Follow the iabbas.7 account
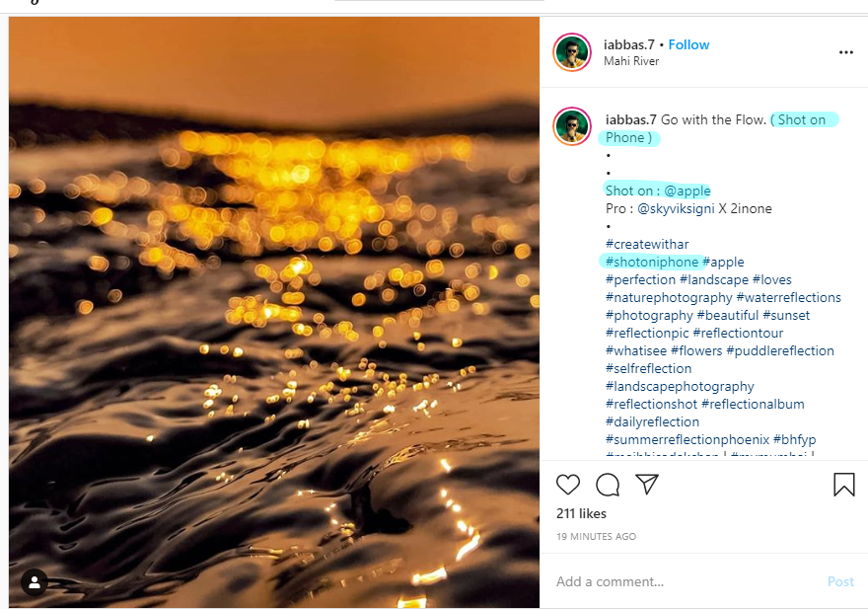868x609 pixels. click(x=688, y=44)
